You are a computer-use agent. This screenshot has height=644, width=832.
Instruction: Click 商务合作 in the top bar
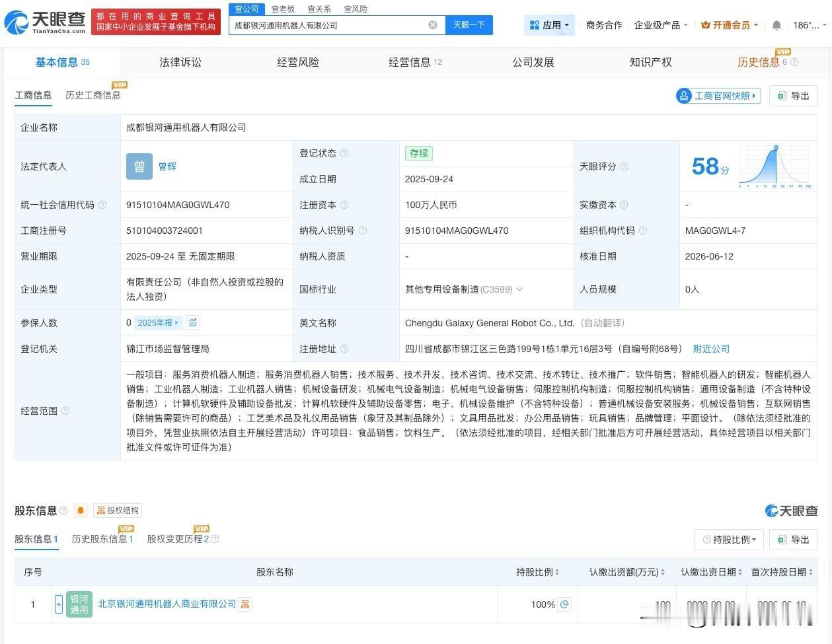coord(604,25)
